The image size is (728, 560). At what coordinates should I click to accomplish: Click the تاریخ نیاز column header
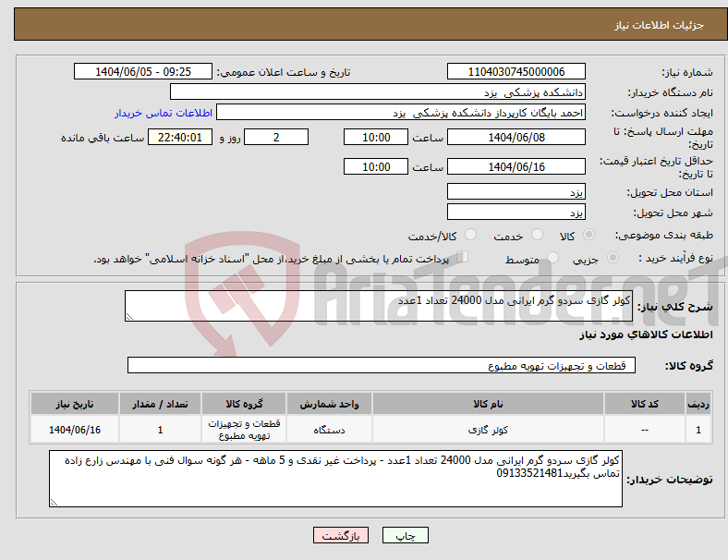(75, 404)
